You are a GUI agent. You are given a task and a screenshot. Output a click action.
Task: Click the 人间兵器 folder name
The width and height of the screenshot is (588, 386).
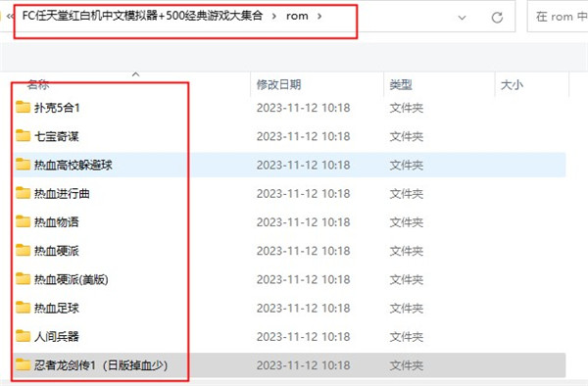point(57,337)
